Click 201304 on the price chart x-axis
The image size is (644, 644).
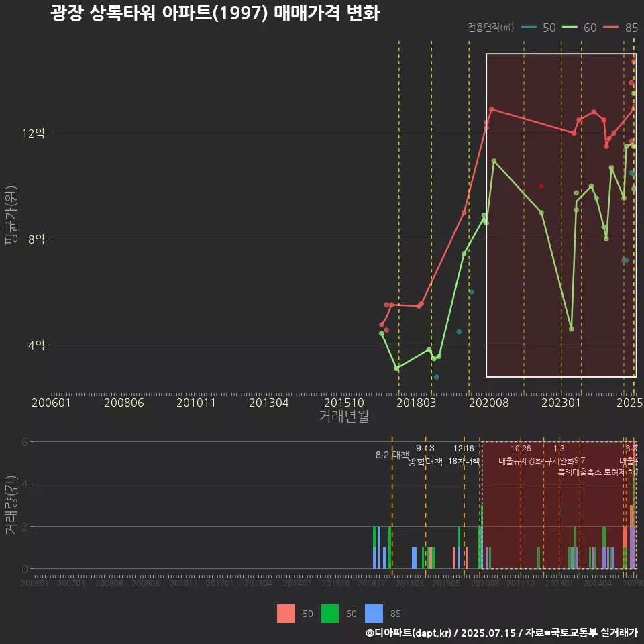(269, 402)
